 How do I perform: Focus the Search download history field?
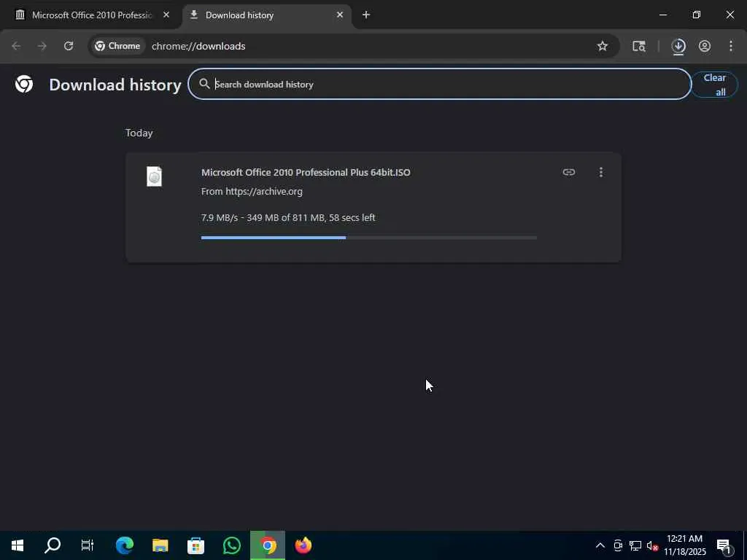coord(439,84)
